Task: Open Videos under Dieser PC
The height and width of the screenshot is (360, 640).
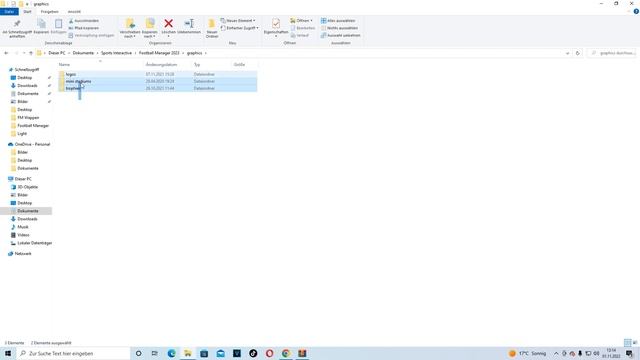Action: (23, 235)
